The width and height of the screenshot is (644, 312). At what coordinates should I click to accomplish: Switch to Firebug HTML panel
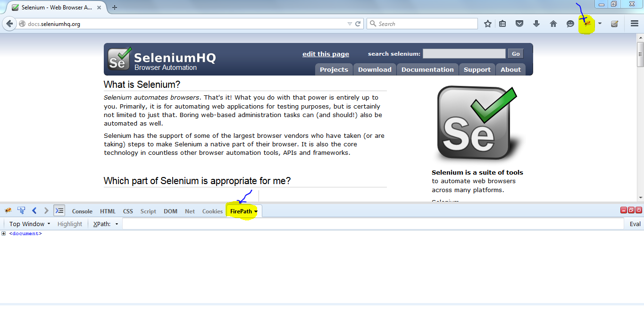(108, 211)
